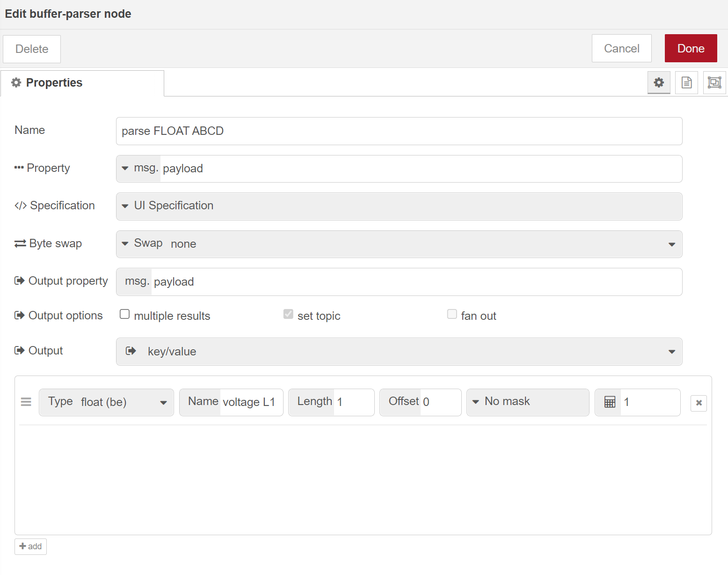Enable fan out checkbox
728x575 pixels.
tap(452, 314)
